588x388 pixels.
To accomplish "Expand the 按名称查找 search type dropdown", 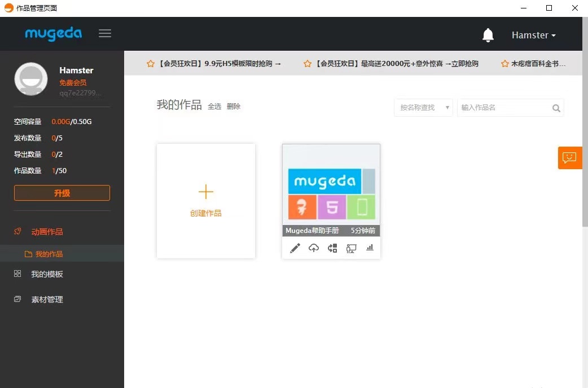I will tap(423, 108).
